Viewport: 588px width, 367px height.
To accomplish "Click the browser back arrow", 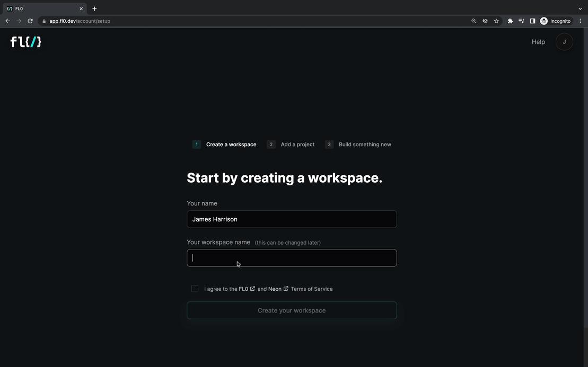I will point(7,21).
